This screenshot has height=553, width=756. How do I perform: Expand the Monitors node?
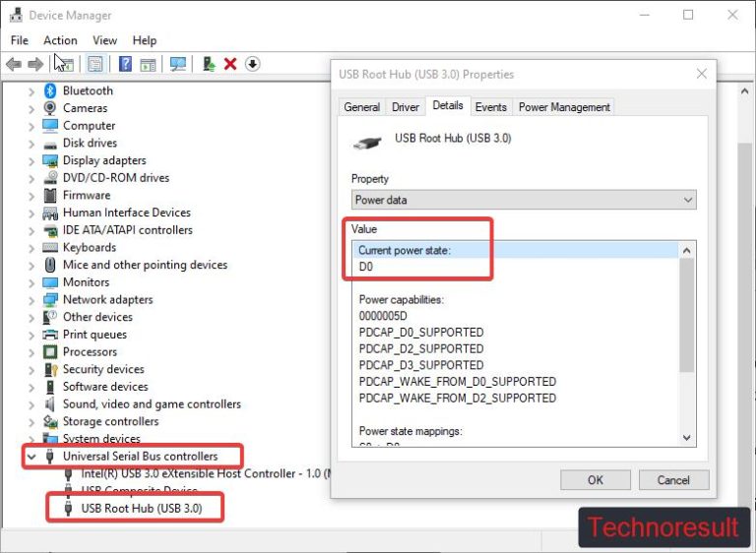point(31,282)
